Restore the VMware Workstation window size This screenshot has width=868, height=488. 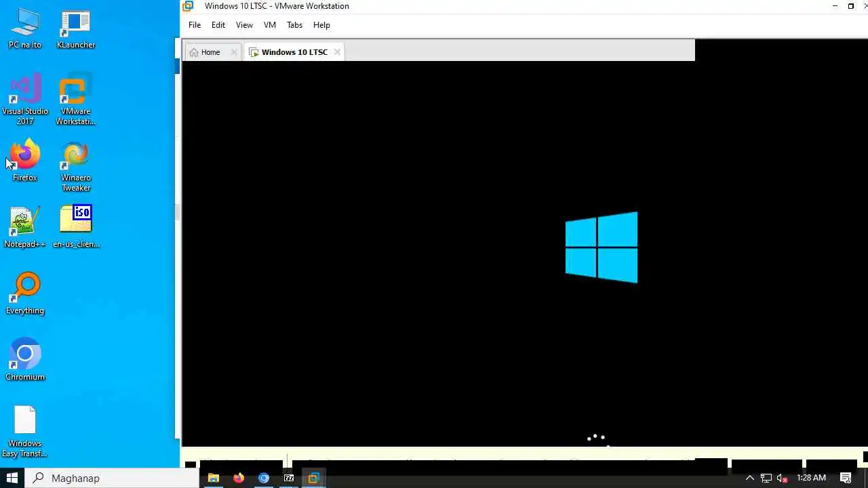coord(851,6)
